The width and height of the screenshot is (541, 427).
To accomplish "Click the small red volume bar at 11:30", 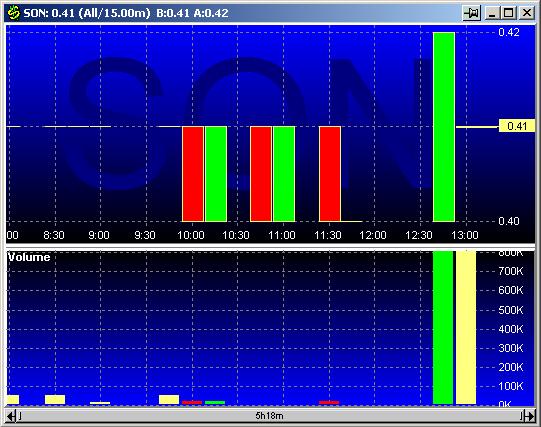I will tap(329, 402).
